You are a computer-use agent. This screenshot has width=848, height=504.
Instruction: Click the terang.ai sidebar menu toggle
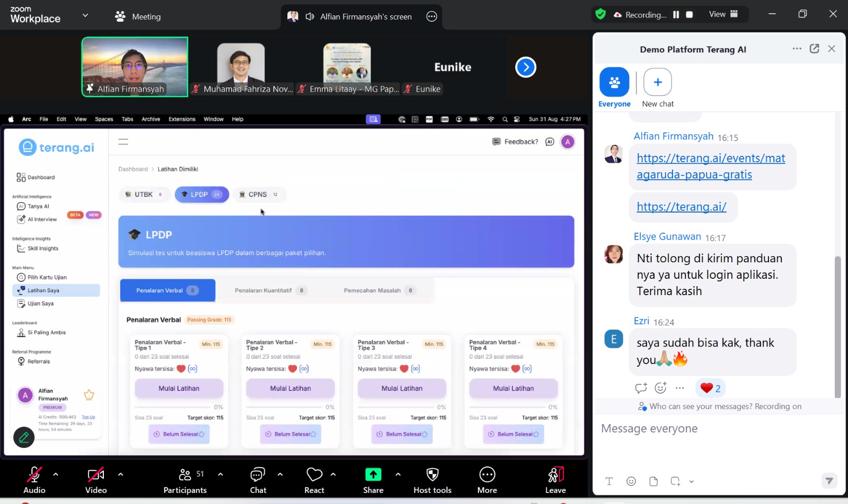(123, 142)
